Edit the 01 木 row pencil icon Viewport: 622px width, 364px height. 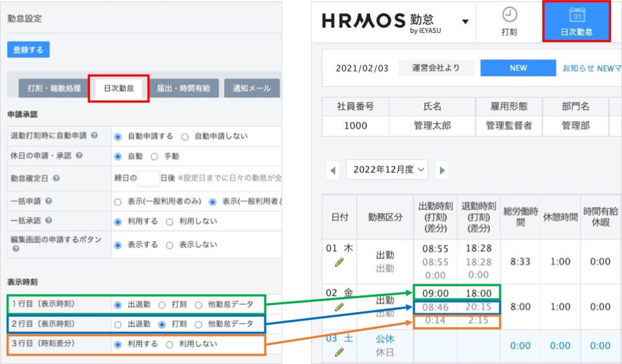(x=339, y=262)
